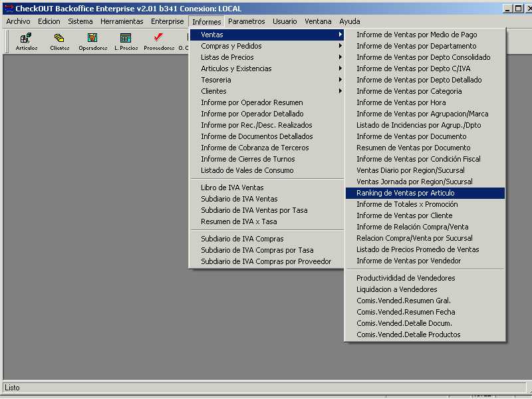The height and width of the screenshot is (399, 532).
Task: Choose Informe de Ventas por Cliente
Action: click(425, 215)
